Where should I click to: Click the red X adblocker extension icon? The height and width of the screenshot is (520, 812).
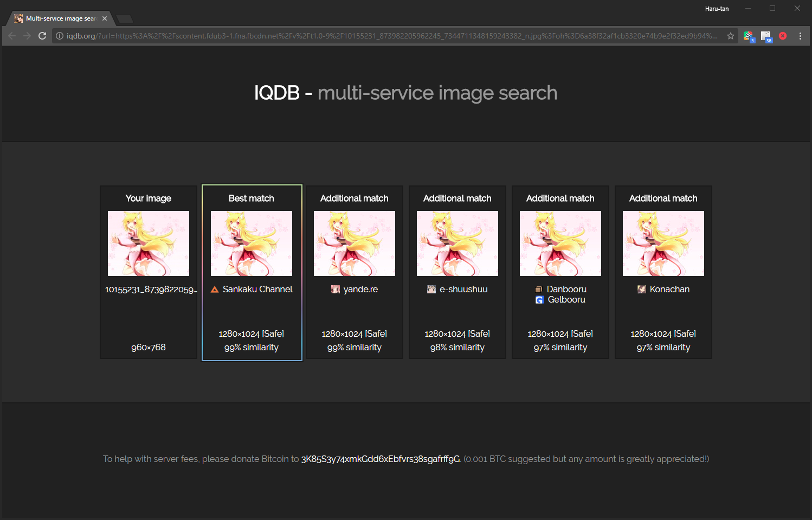tap(783, 36)
